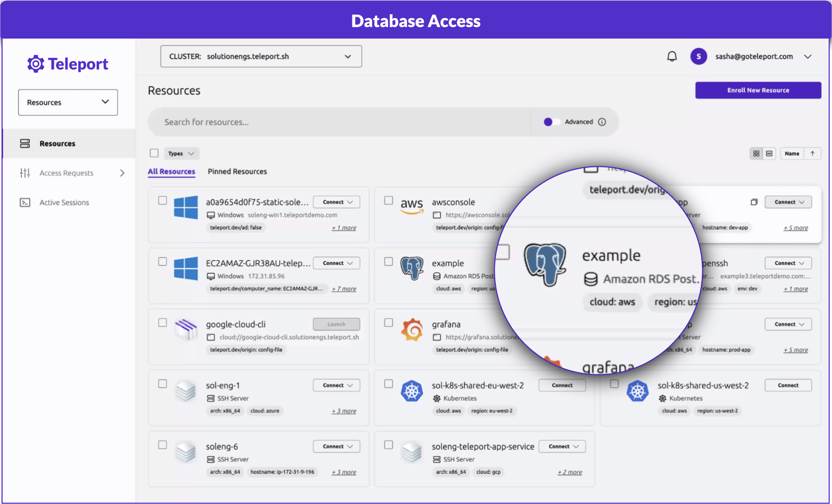
Task: Check the soleng-6 checkbox
Action: pos(162,444)
